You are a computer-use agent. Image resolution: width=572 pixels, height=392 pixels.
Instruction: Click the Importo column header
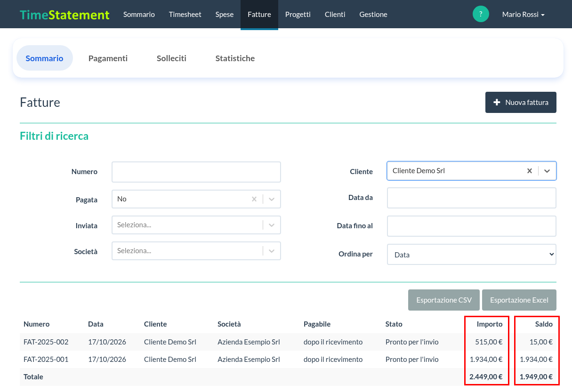[490, 324]
